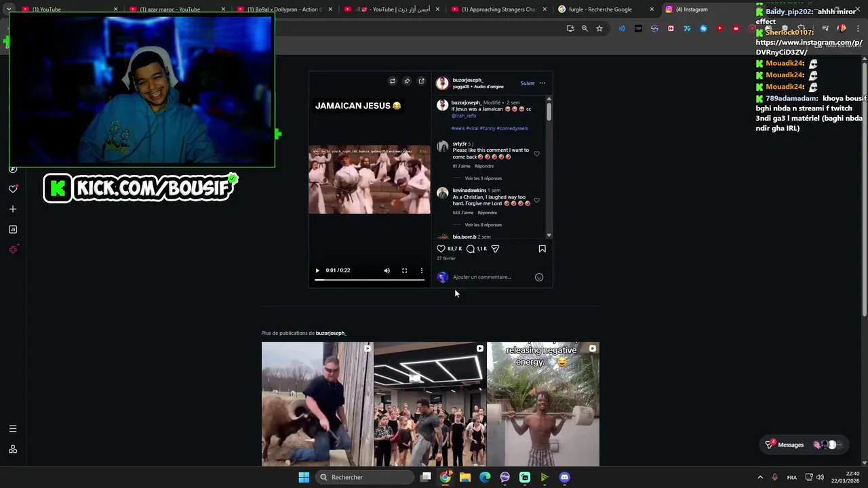Open Microsoft Edge from the taskbar
Screen dimensions: 868x488
485,477
